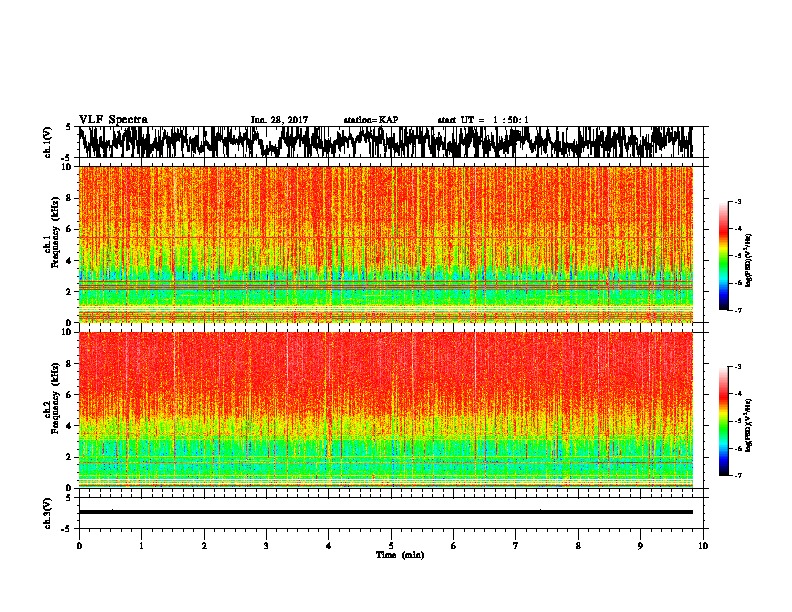Viewport: 792px width, 612px height.
Task: Click the '-7' value on ch.2 color bar
Action: 738,476
